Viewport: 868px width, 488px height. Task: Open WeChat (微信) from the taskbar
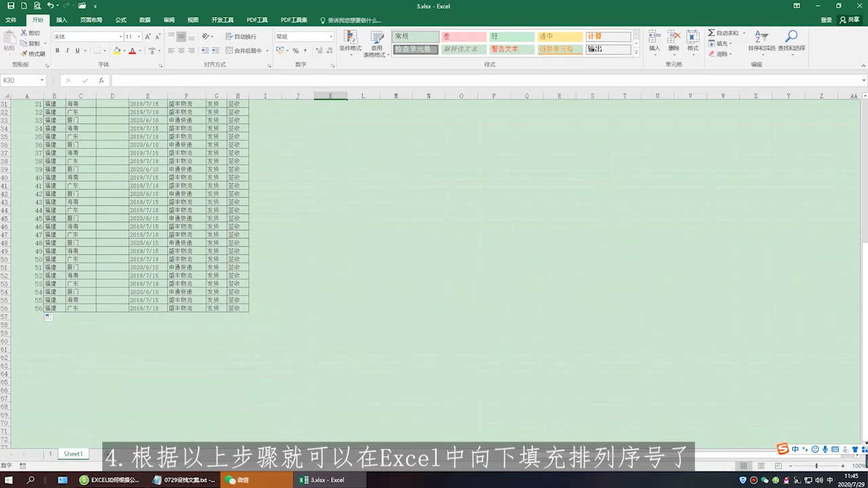point(237,480)
